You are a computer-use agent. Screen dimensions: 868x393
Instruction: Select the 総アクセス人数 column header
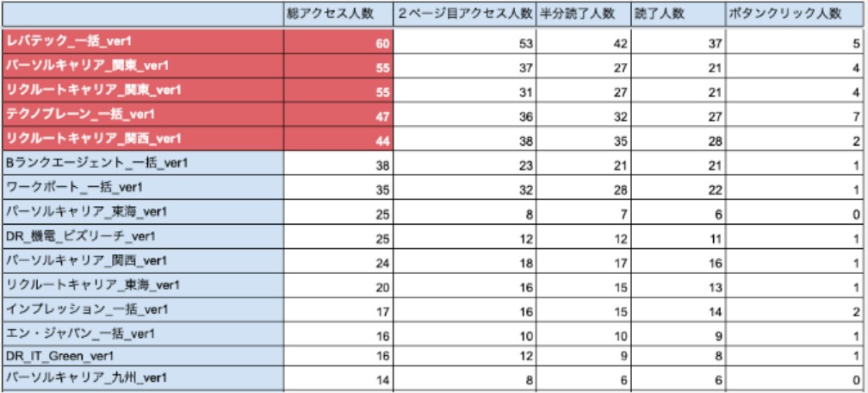(339, 14)
